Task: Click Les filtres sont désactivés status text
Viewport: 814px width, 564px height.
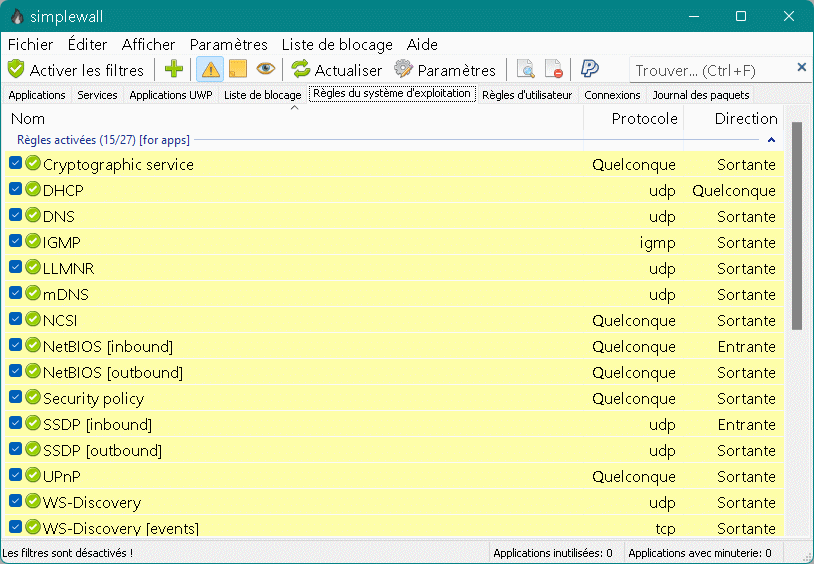Action: pyautogui.click(x=67, y=553)
